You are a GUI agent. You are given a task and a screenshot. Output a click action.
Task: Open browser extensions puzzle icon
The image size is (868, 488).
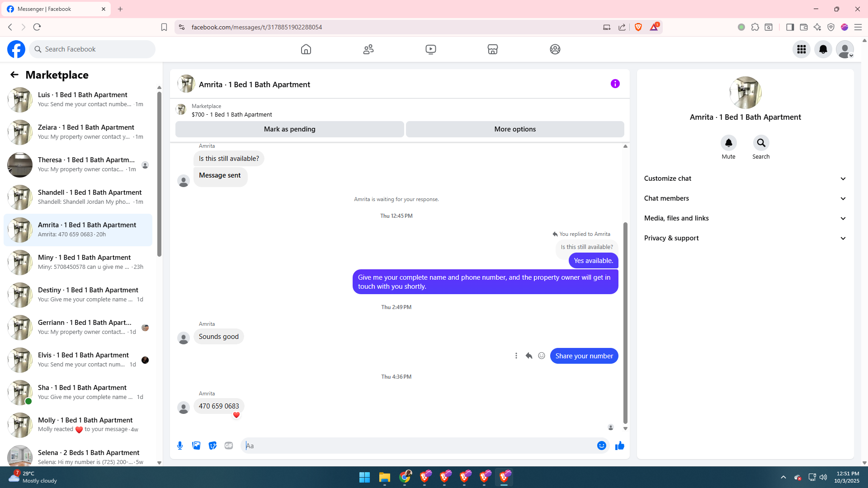(755, 27)
